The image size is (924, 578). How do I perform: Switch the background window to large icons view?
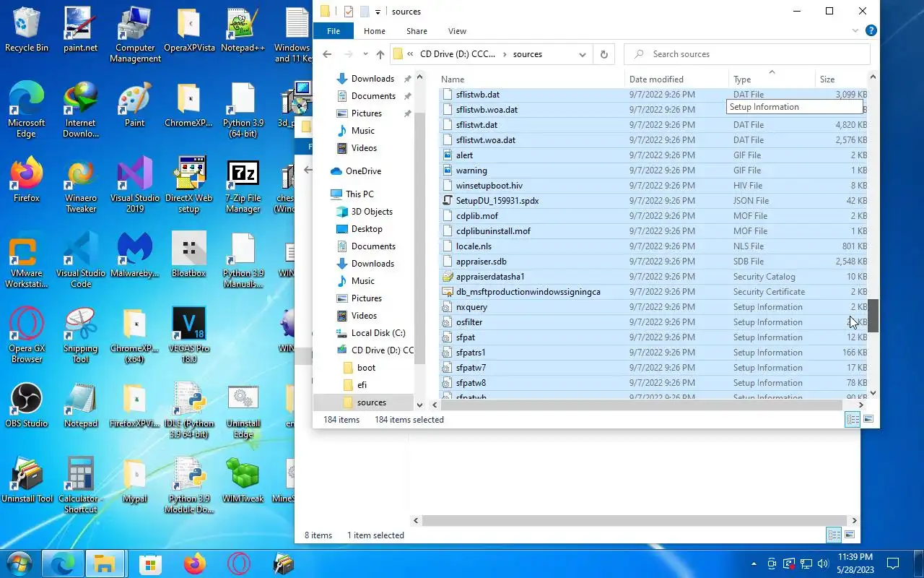(850, 535)
